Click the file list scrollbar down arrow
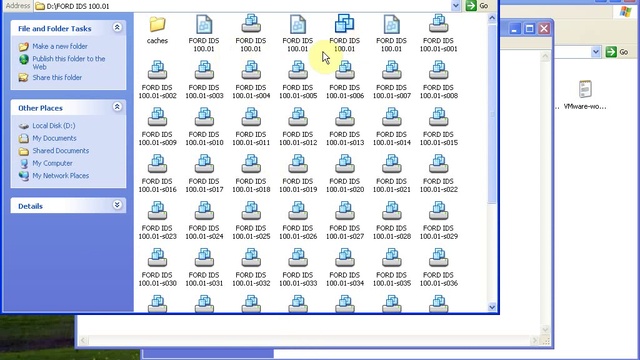The height and width of the screenshot is (360, 640). point(492,307)
